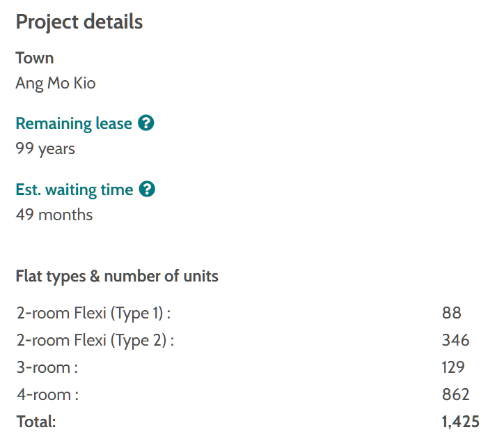The image size is (504, 446).
Task: Click the 862 units count
Action: [455, 394]
